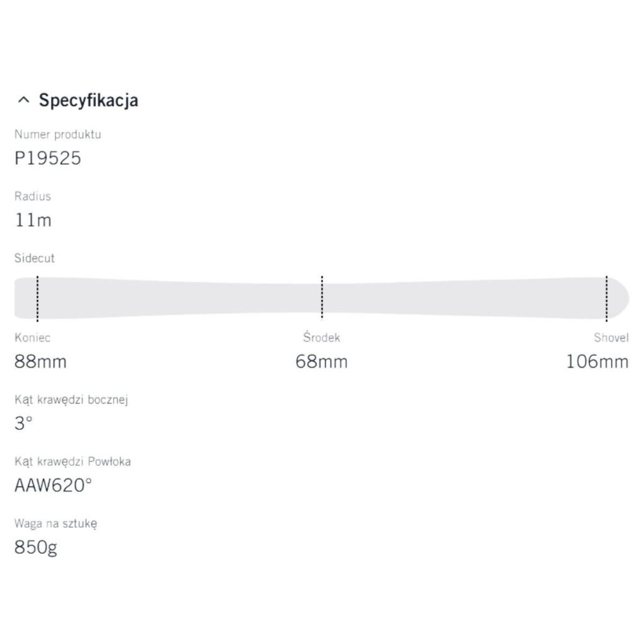Select the product number P19525
The height and width of the screenshot is (644, 644).
pos(48,158)
